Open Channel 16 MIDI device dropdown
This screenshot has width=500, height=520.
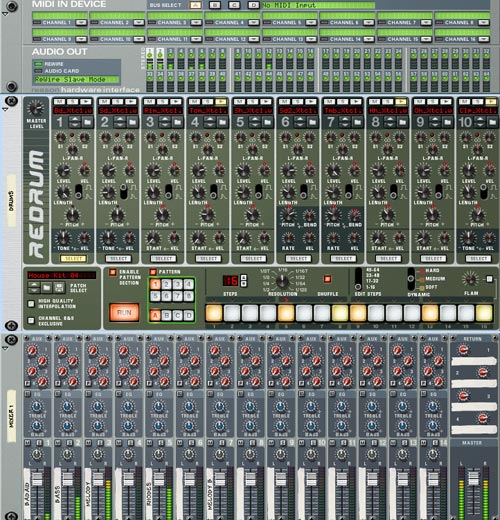(484, 39)
